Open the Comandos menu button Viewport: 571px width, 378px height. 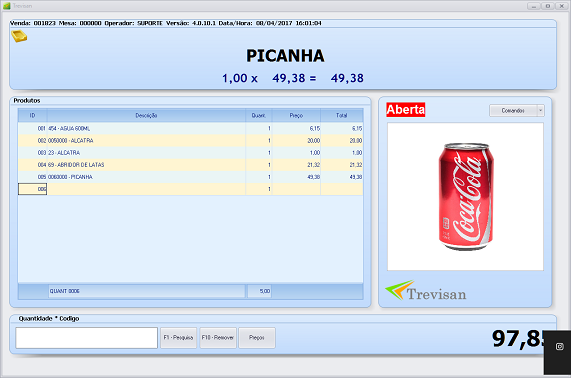tap(513, 110)
